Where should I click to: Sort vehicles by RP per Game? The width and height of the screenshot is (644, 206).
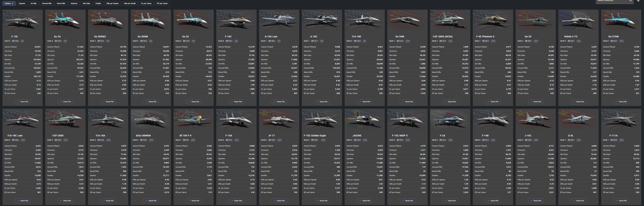(x=162, y=4)
